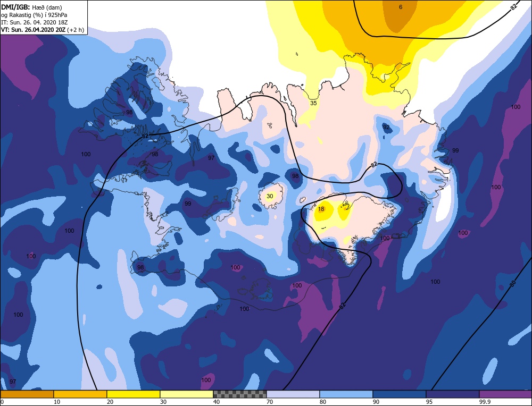
Task: Click the checkered 40–70 legend swatch
Action: pyautogui.click(x=240, y=394)
